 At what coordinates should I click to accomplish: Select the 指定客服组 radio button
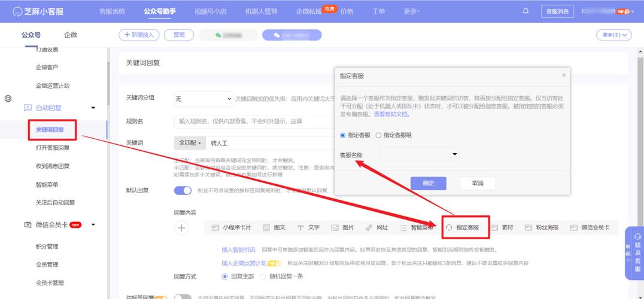point(378,135)
